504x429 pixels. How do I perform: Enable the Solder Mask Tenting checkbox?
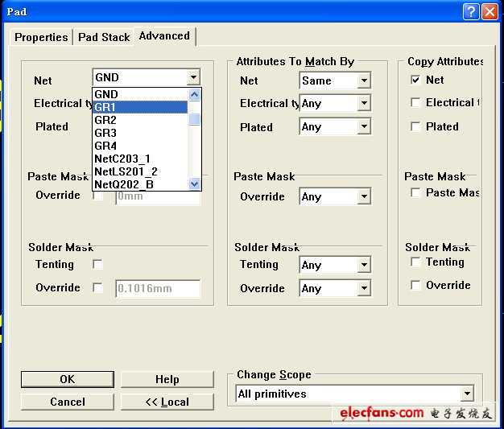pos(97,264)
